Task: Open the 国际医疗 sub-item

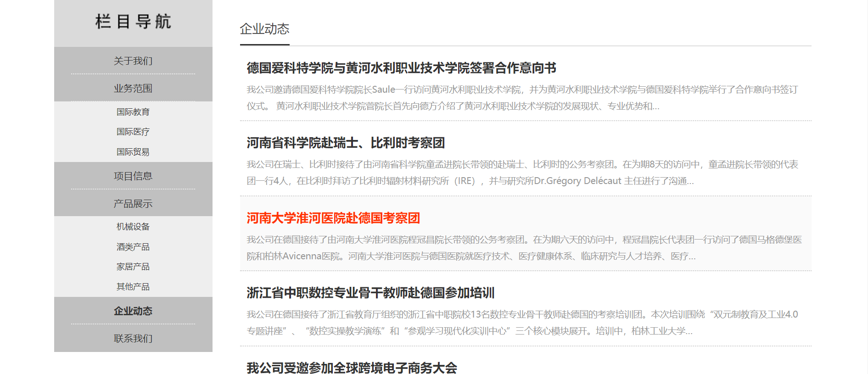Action: point(133,132)
